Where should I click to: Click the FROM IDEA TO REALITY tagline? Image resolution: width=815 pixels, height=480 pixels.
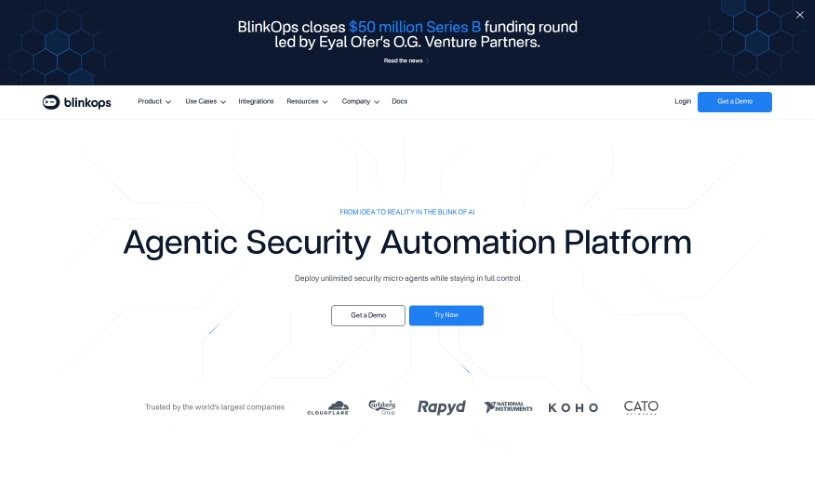(407, 212)
